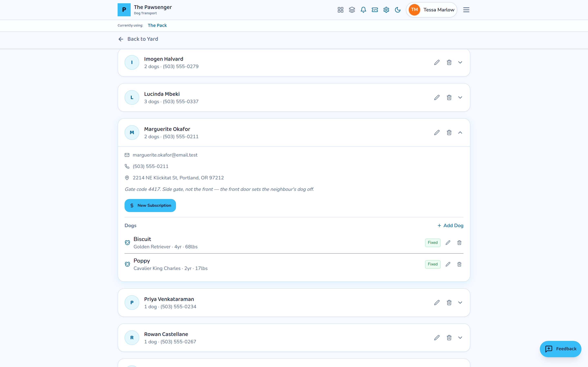Open the notifications bell
Screen dimensions: 588x367
click(x=363, y=10)
